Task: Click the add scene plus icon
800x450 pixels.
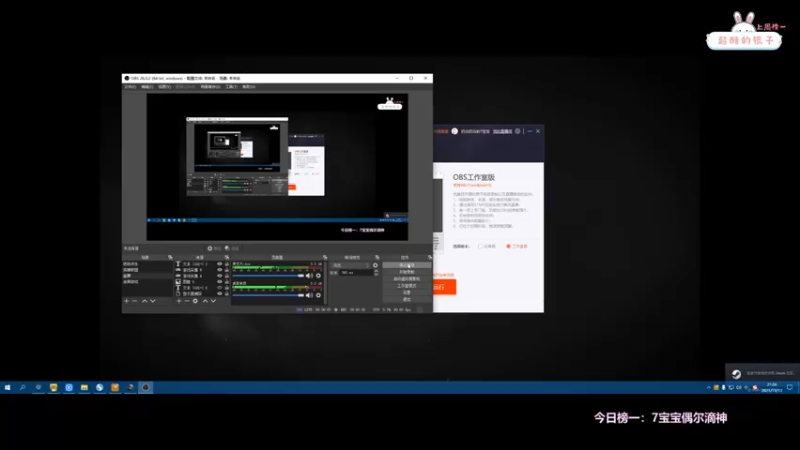Action: 127,301
